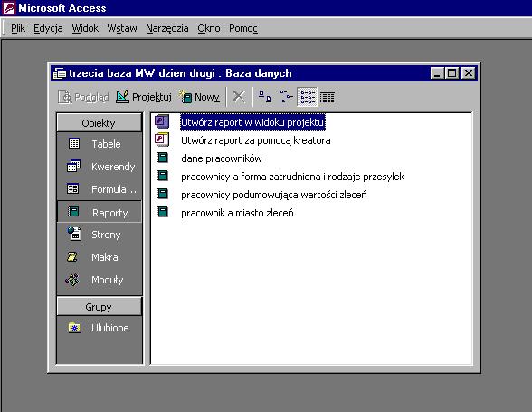Click the Ulubione folder icon
Image resolution: width=532 pixels, height=412 pixels.
coord(74,328)
